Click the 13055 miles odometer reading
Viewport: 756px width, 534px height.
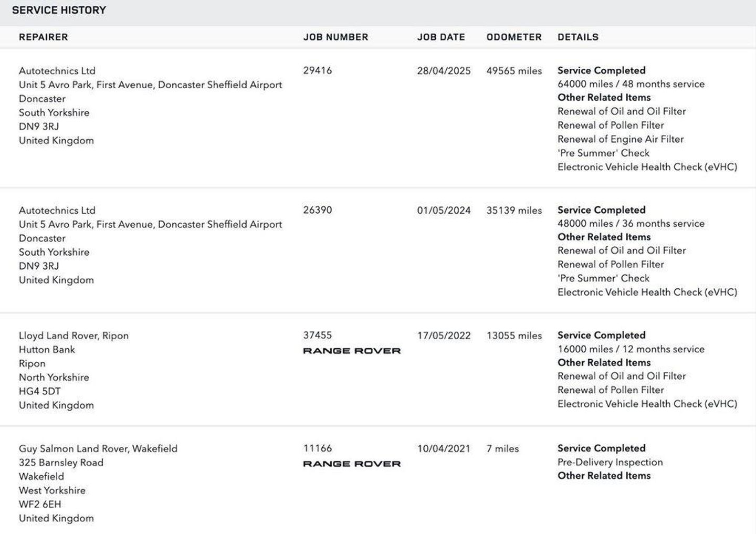tap(514, 336)
